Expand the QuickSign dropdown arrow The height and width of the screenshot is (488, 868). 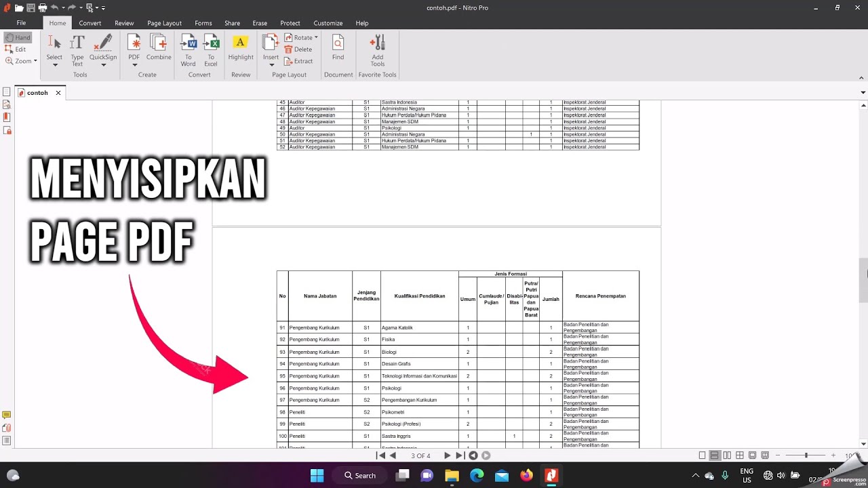[103, 65]
